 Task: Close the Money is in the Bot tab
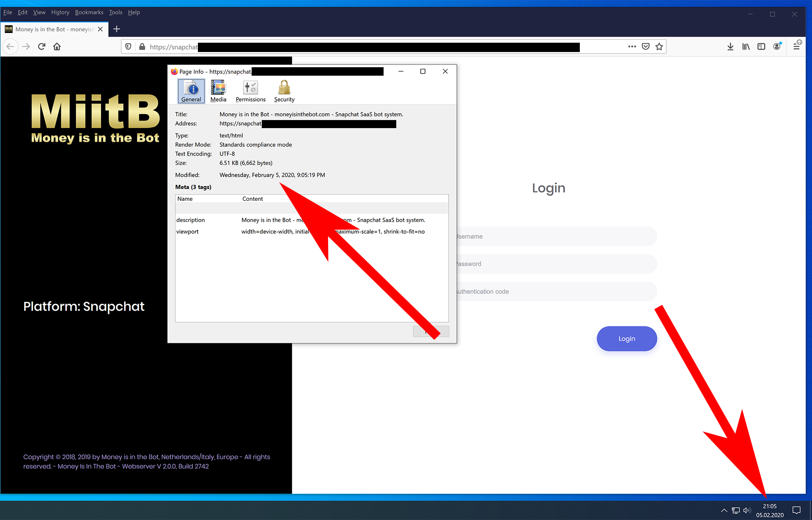pos(100,29)
